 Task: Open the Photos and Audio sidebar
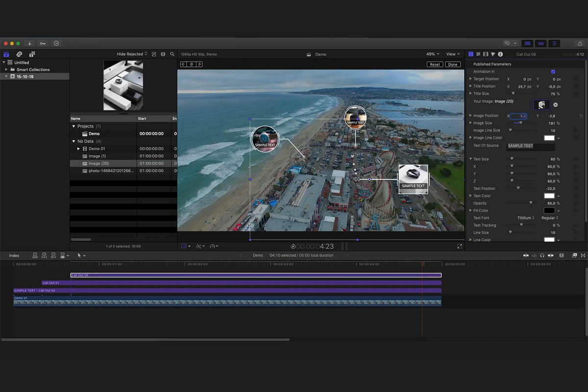[x=20, y=54]
